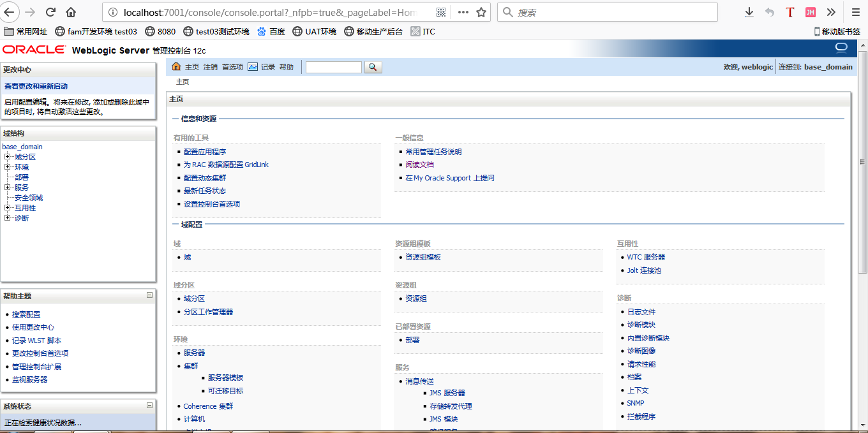Click 记录 in the console toolbar
The width and height of the screenshot is (868, 433).
pyautogui.click(x=268, y=67)
